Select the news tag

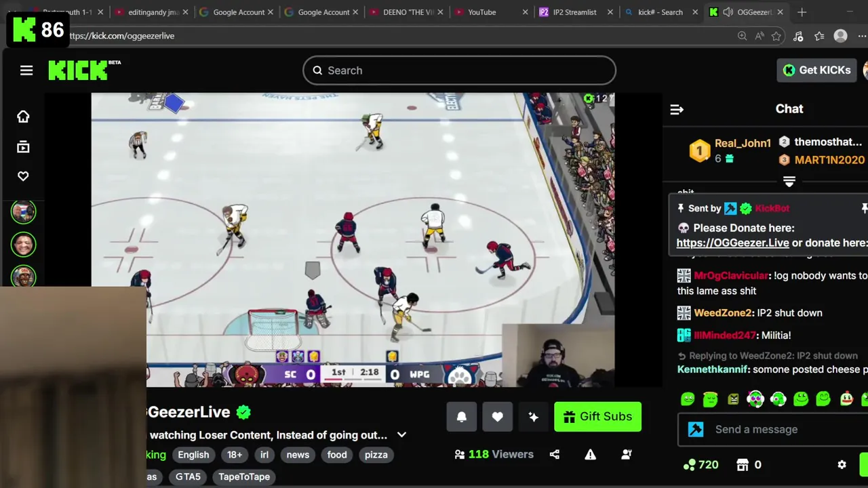pyautogui.click(x=298, y=455)
